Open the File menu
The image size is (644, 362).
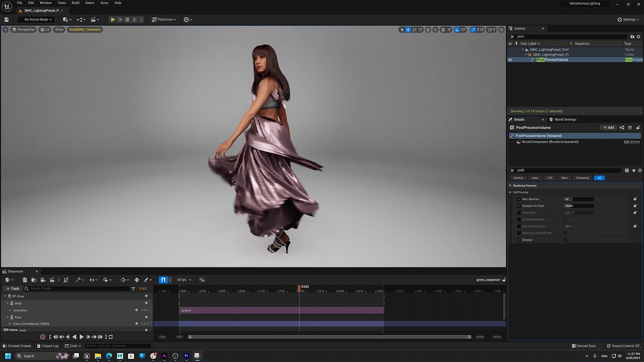point(19,3)
